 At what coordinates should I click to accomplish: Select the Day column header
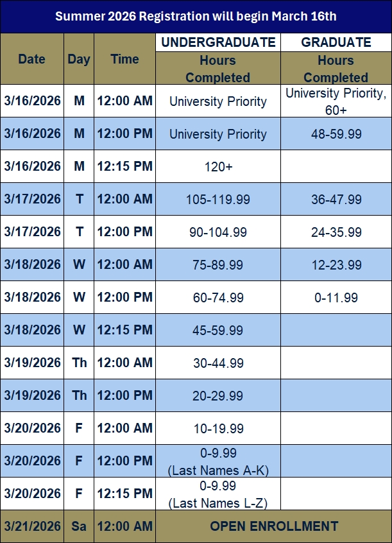pyautogui.click(x=79, y=59)
